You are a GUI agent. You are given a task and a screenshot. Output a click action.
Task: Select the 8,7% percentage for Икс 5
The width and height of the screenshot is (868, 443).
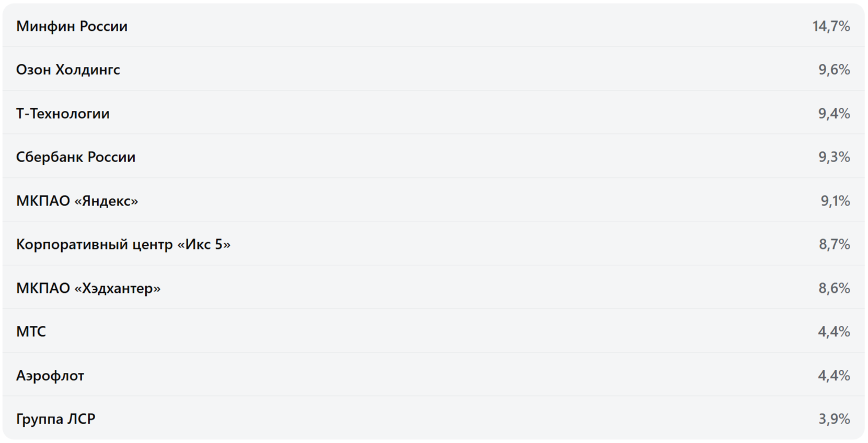tap(834, 244)
